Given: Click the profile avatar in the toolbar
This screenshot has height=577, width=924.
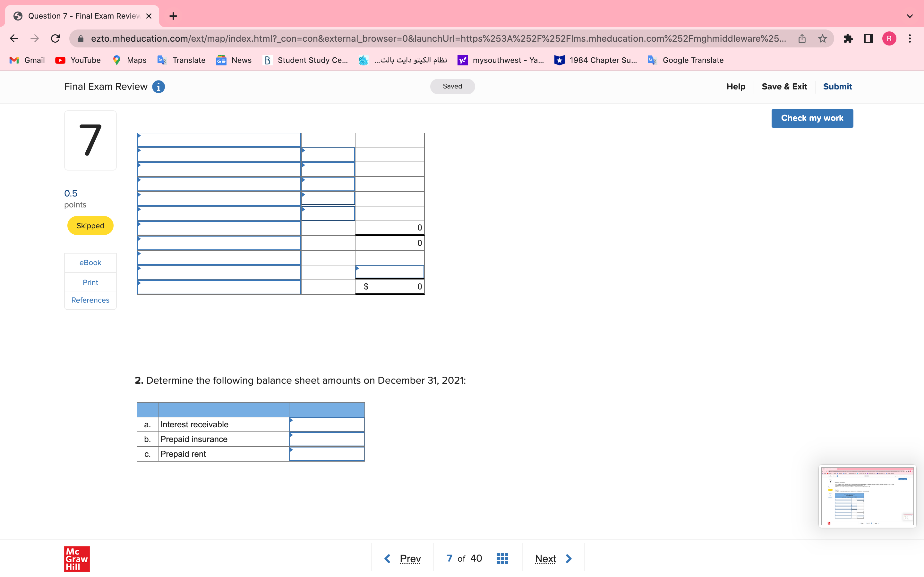Looking at the screenshot, I should [889, 38].
